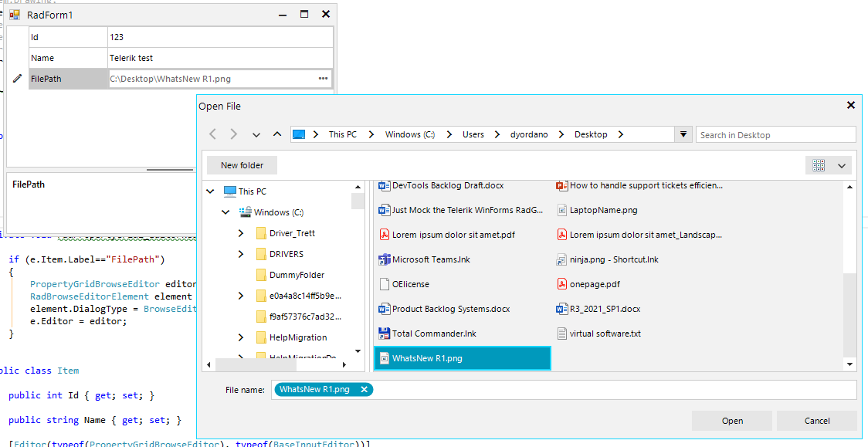Click the Users breadcrumb segment
This screenshot has width=868, height=447.
point(473,134)
